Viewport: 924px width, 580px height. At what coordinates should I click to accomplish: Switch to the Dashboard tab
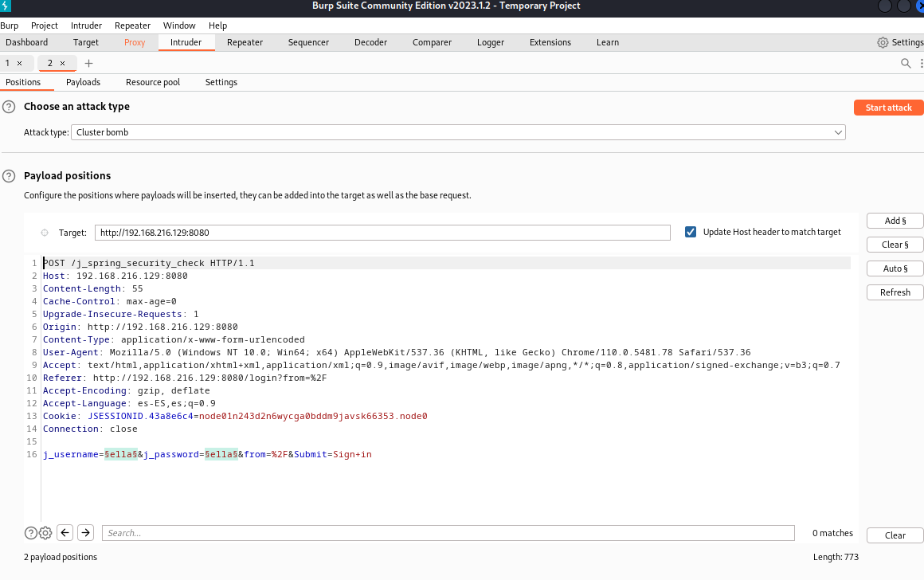pyautogui.click(x=26, y=42)
